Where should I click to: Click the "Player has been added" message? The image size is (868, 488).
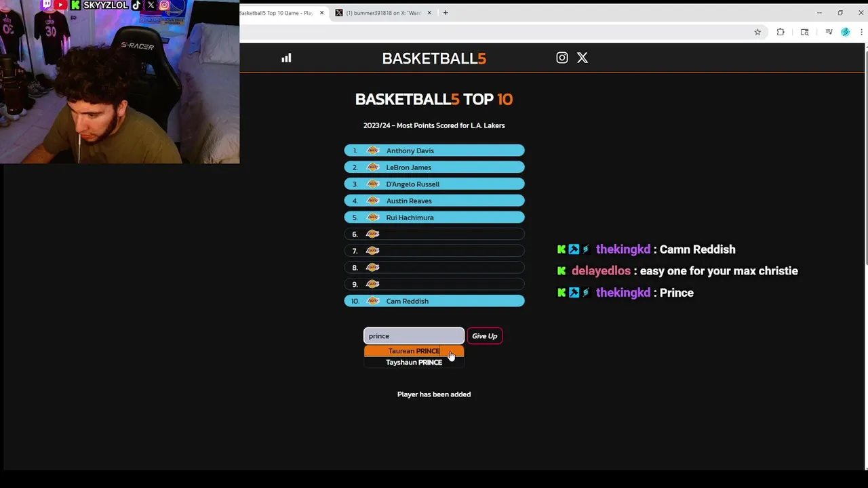(434, 394)
